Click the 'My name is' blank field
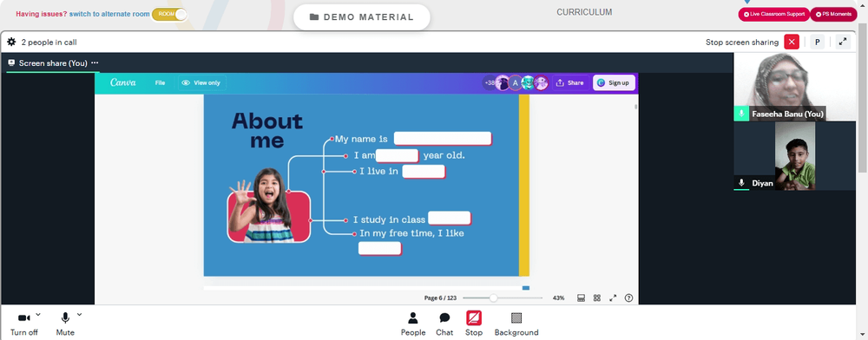 tap(443, 139)
